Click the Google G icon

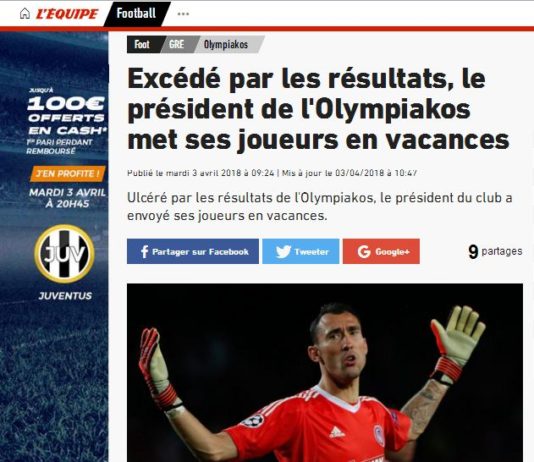click(x=364, y=252)
